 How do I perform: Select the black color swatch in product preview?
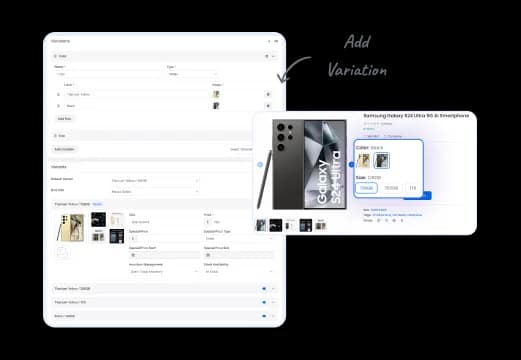[x=381, y=160]
